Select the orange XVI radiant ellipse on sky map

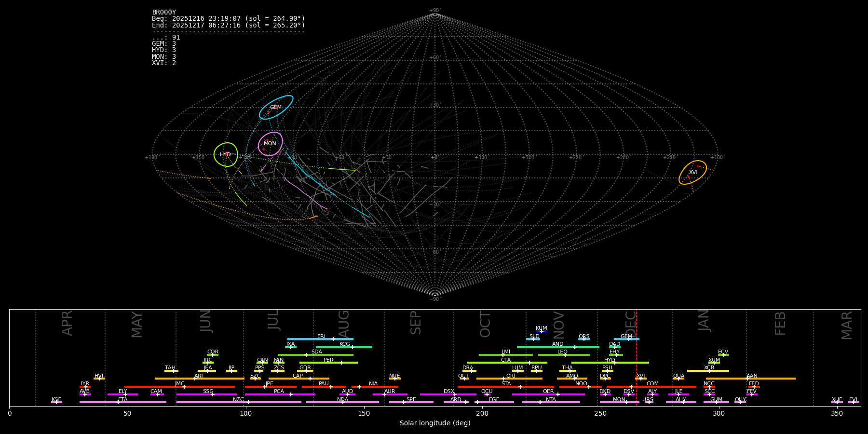point(693,172)
